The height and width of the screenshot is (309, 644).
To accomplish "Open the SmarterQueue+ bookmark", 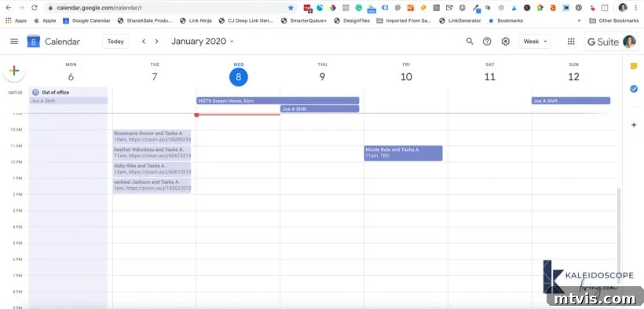I will 304,20.
